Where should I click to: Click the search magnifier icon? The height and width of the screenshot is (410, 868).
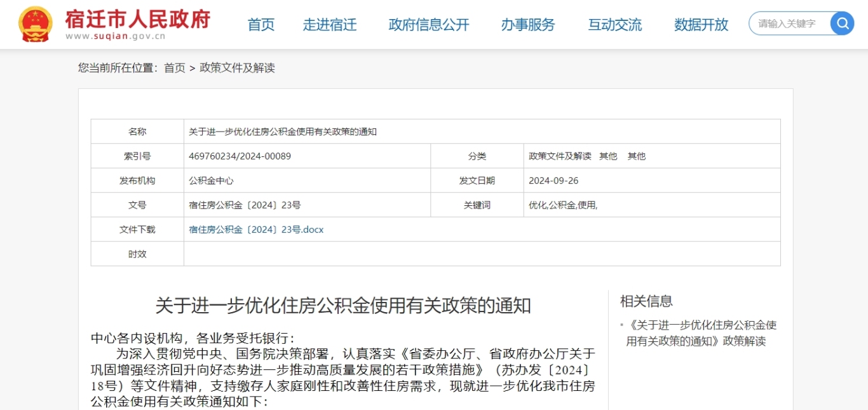pos(842,24)
